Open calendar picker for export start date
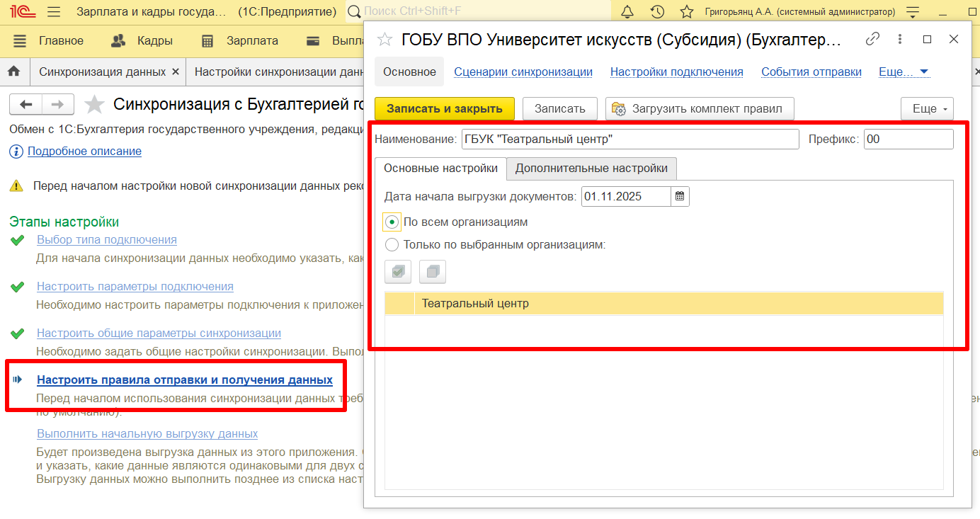The height and width of the screenshot is (519, 980). point(680,197)
